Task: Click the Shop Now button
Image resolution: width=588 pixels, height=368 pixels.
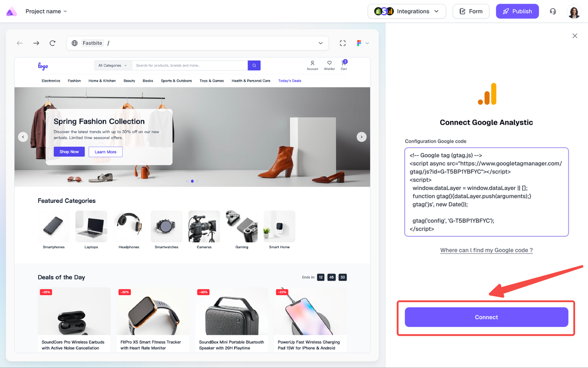Action: (69, 152)
